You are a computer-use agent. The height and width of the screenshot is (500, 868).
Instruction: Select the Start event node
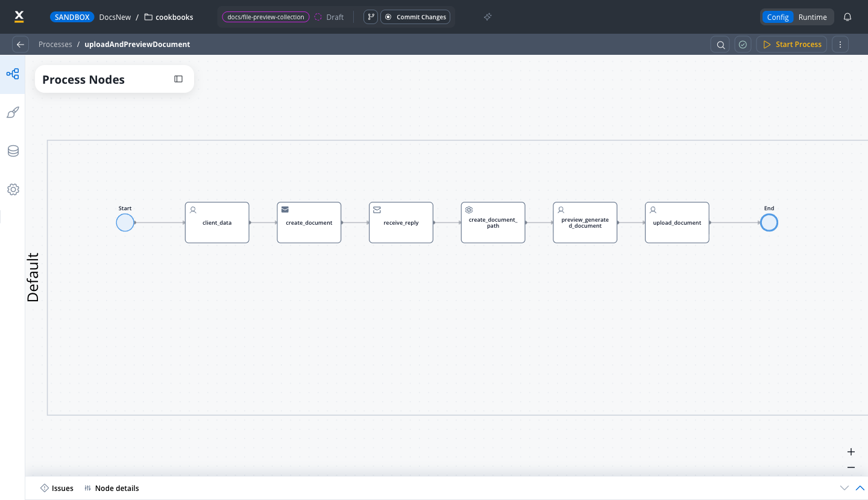(125, 222)
